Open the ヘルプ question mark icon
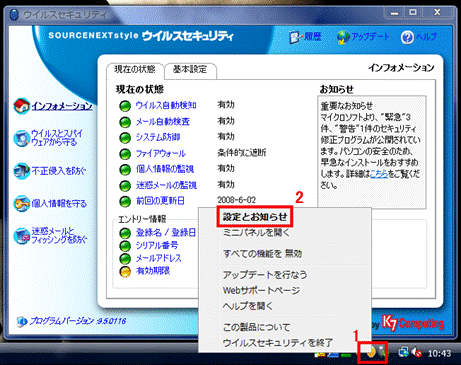461x365 pixels. [x=407, y=37]
